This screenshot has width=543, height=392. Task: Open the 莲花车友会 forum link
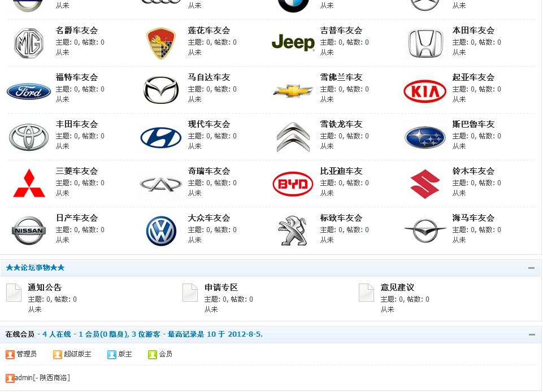209,31
